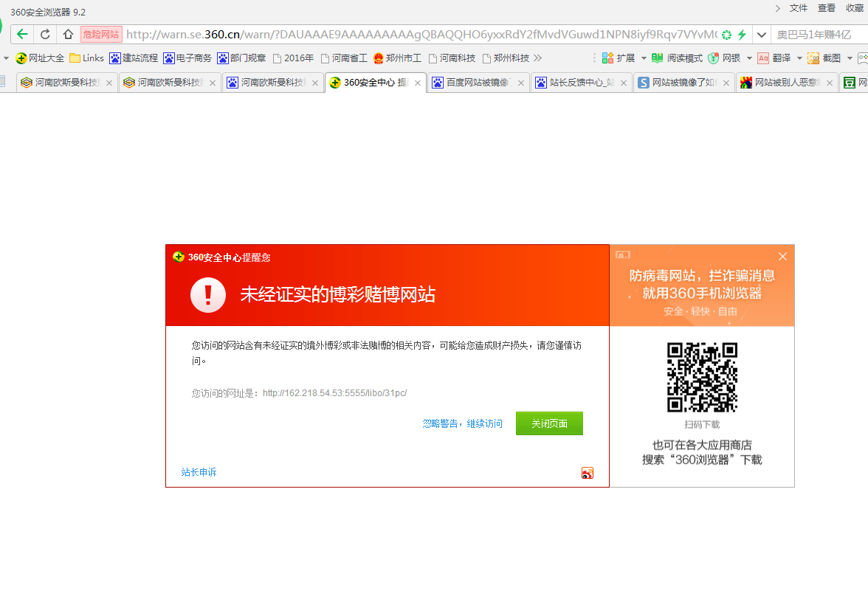Click the green 关闭页面 button

[x=549, y=423]
